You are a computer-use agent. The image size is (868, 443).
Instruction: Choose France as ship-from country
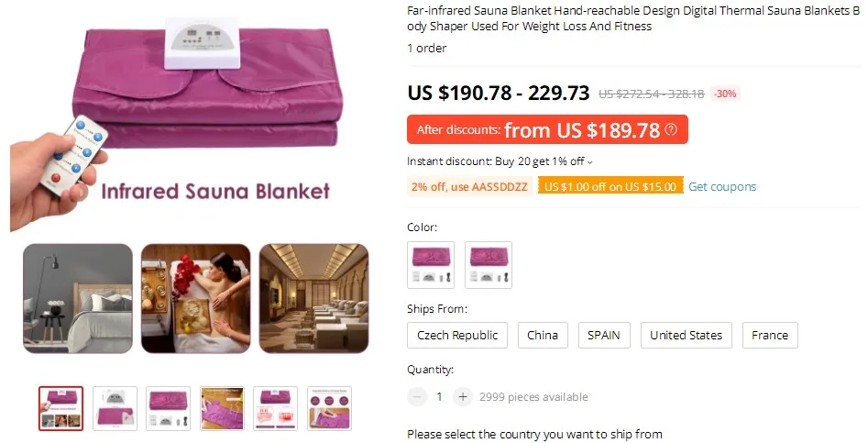(x=770, y=335)
